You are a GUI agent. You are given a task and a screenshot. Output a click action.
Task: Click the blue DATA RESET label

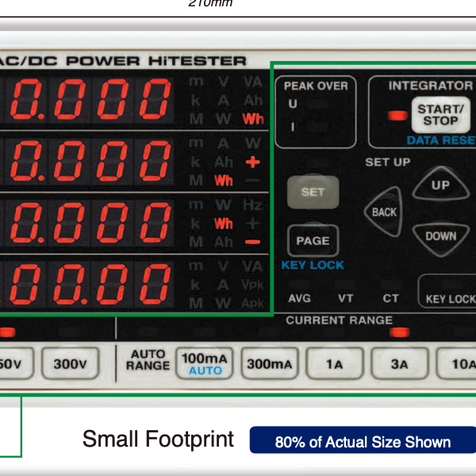tap(441, 140)
